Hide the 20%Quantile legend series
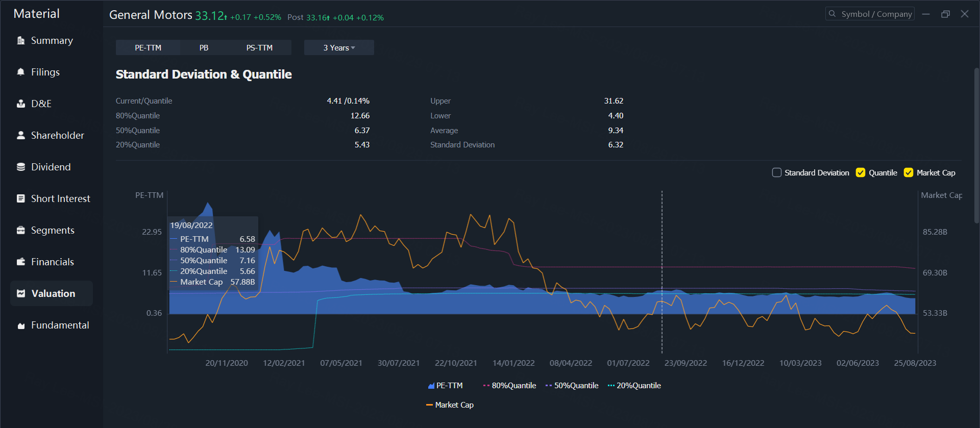This screenshot has width=980, height=428. click(x=634, y=386)
